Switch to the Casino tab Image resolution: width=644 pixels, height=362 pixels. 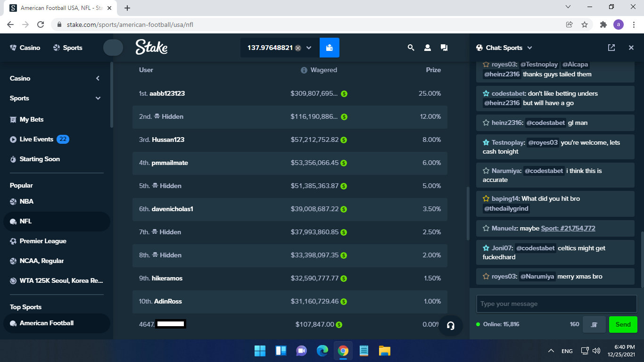coord(25,48)
